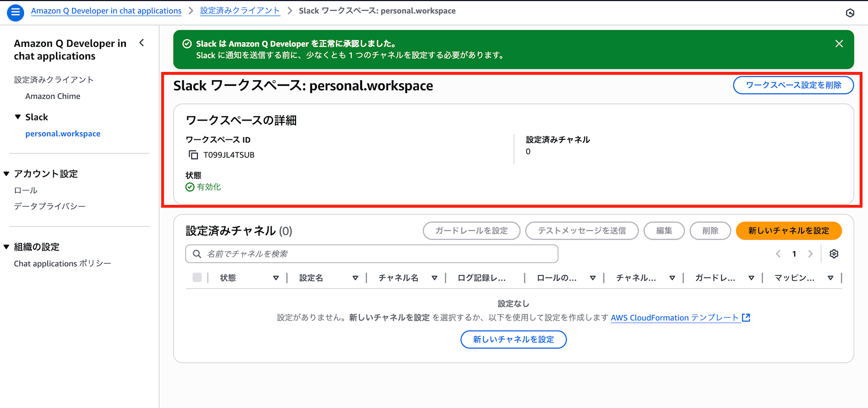Sort by チャネル名 column
Image resolution: width=868 pixels, height=408 pixels.
tap(434, 278)
